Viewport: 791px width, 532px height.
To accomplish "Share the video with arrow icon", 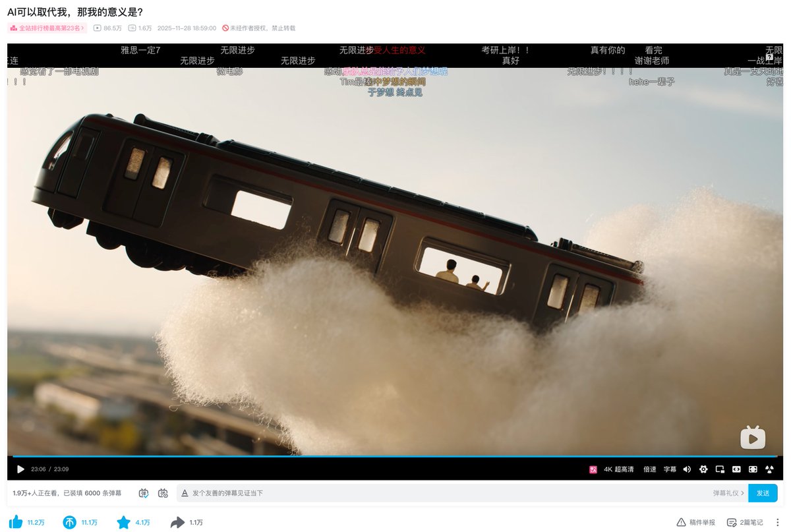I will pyautogui.click(x=177, y=522).
